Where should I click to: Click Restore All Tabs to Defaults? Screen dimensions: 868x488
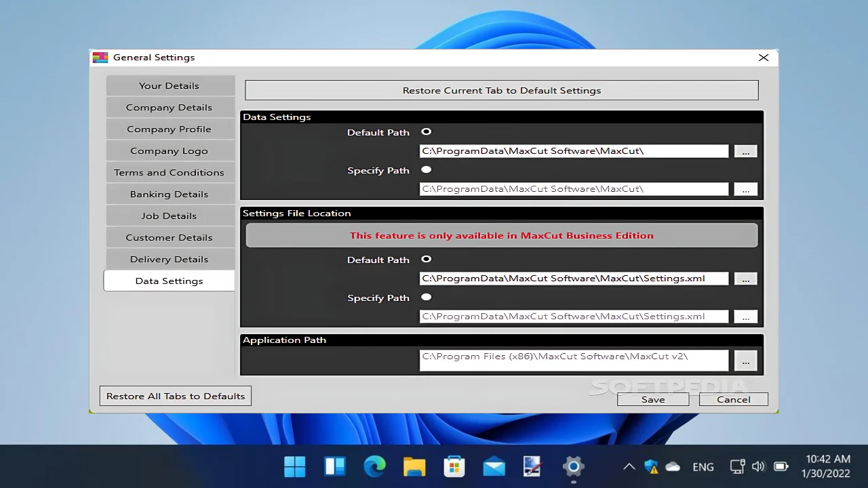[176, 396]
